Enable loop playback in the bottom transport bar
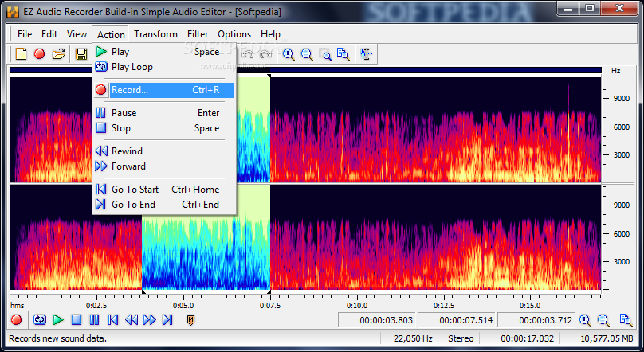Screen dimensions: 644x352 (40, 319)
